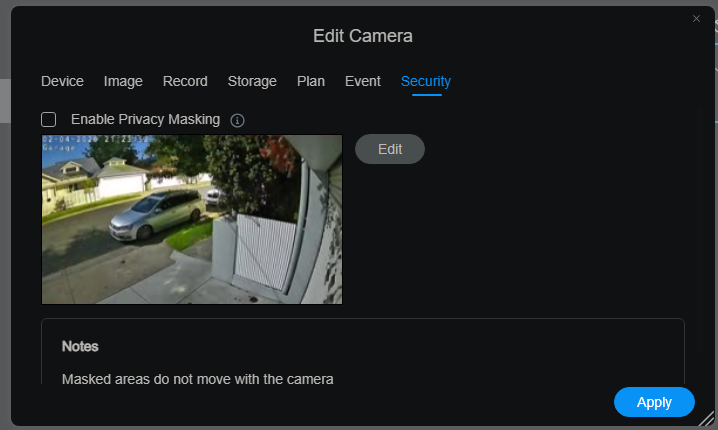Click the Edit button for mask areas

point(390,149)
